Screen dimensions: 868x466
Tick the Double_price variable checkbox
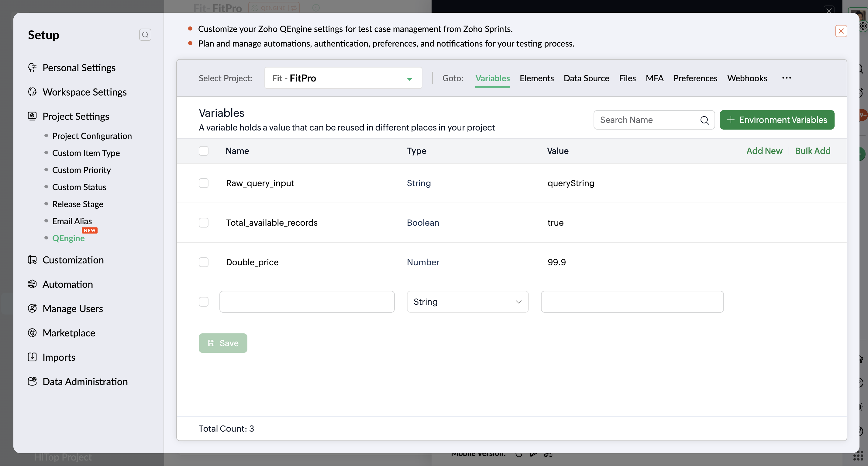click(204, 262)
